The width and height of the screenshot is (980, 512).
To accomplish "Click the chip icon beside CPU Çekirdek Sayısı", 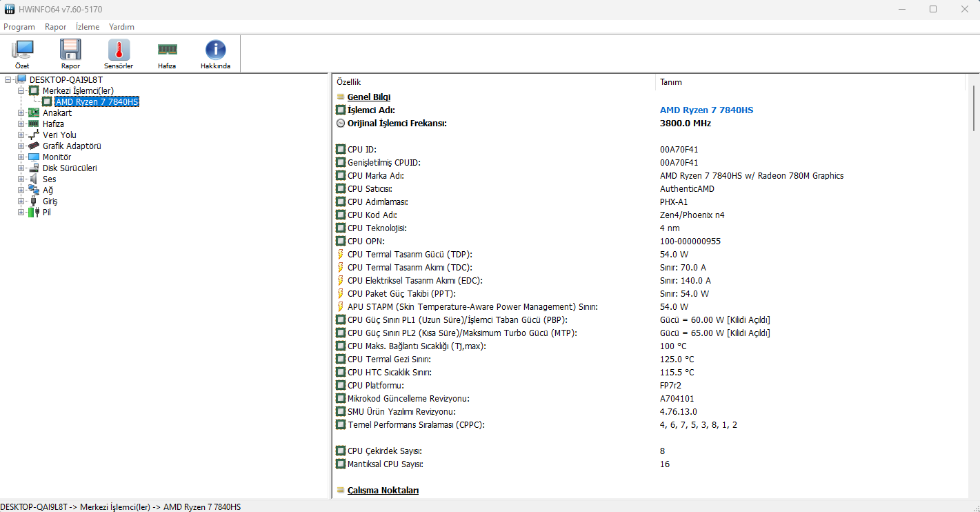I will click(341, 451).
